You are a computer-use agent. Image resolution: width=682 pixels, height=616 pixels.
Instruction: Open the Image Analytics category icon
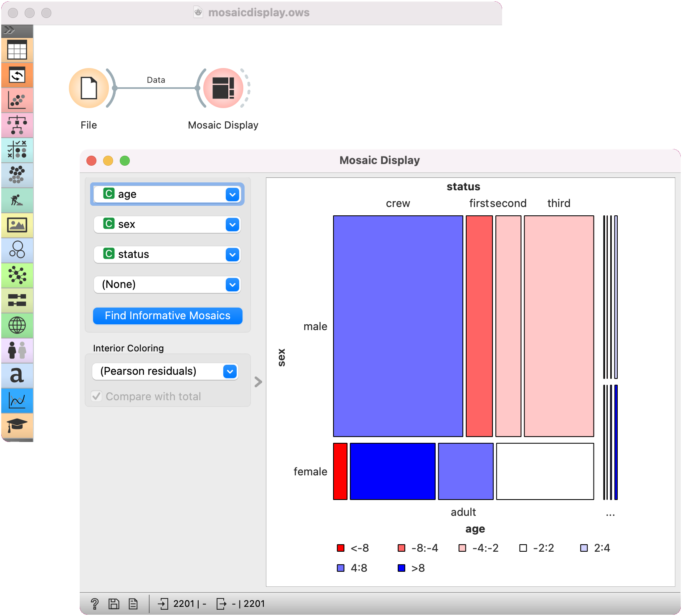point(17,225)
